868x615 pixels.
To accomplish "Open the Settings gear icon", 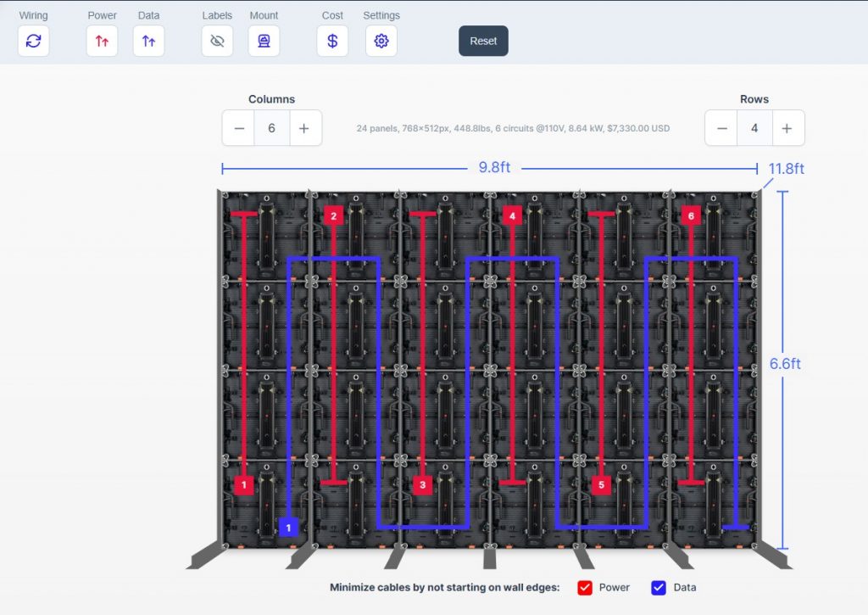I will point(381,41).
